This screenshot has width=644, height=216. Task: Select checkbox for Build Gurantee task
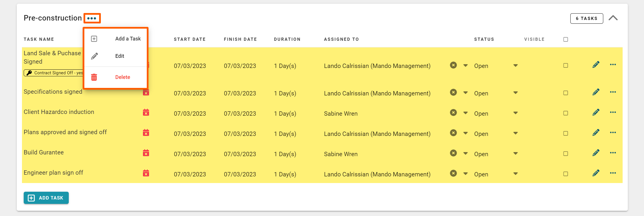(x=565, y=154)
